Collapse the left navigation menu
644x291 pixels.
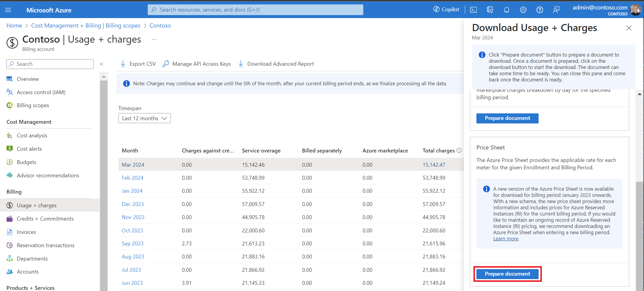pos(102,64)
